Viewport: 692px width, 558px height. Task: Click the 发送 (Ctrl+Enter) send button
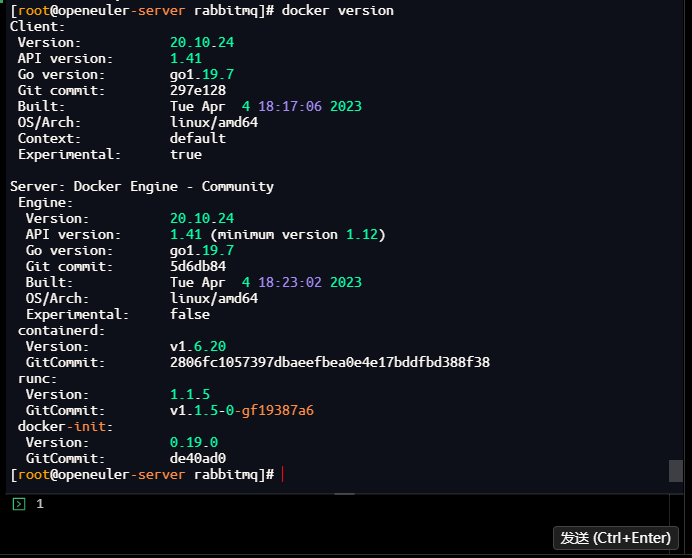pos(615,538)
